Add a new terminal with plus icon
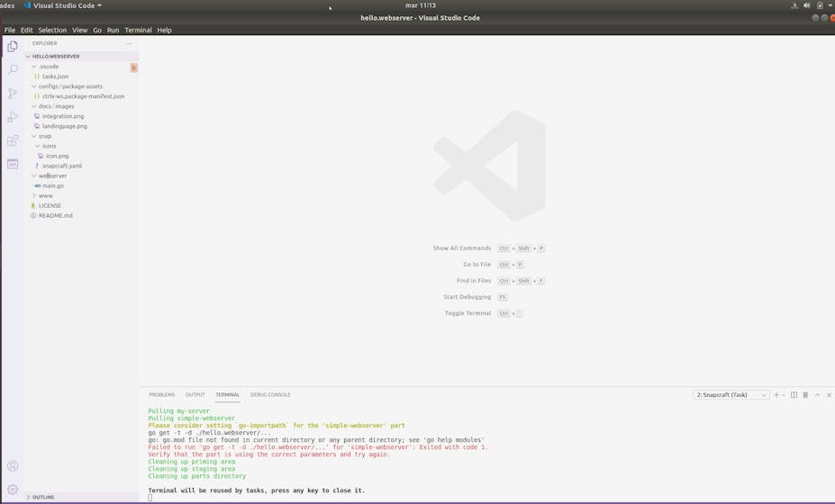Viewport: 835px width, 504px height. click(x=776, y=395)
